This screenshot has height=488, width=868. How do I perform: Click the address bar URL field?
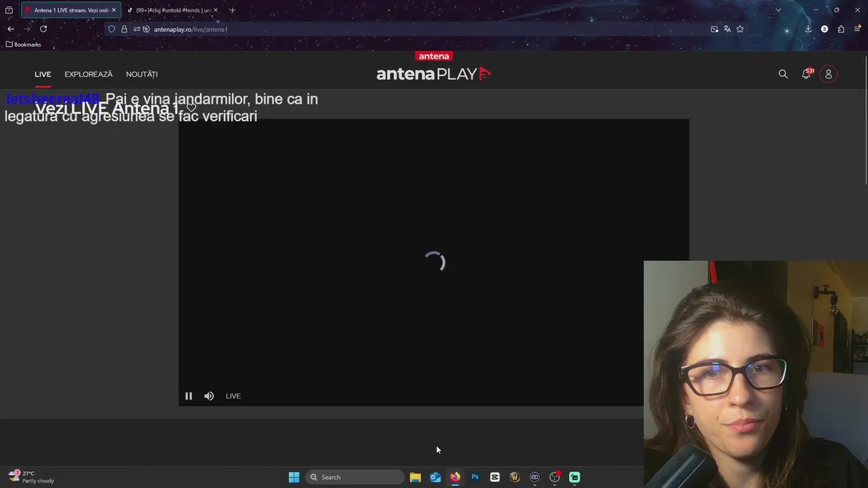(427, 29)
